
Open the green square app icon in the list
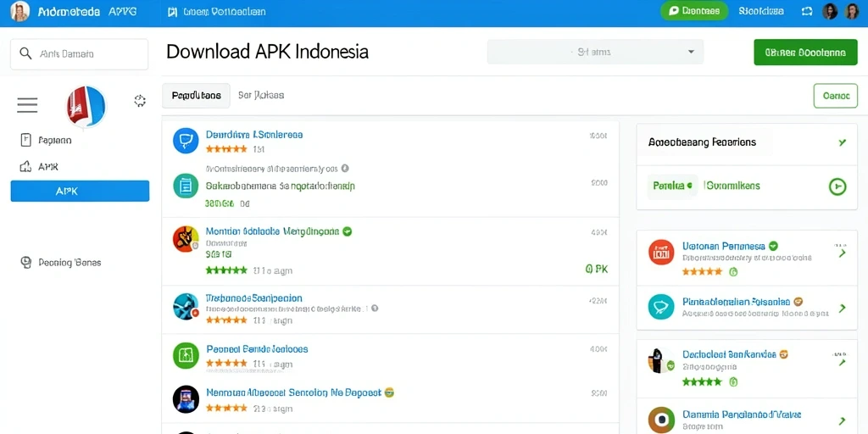point(186,355)
